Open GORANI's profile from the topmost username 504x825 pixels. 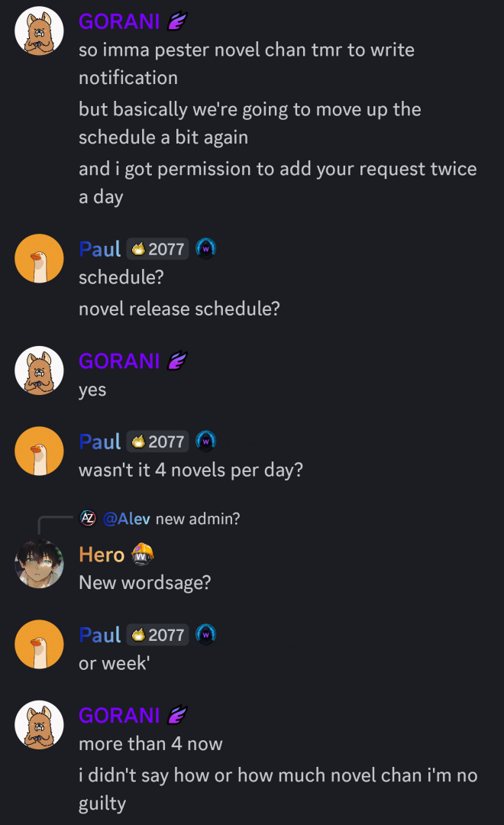[119, 21]
